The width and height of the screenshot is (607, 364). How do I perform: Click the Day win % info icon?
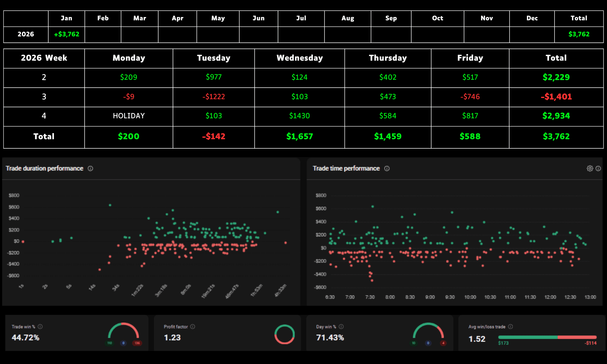[341, 327]
